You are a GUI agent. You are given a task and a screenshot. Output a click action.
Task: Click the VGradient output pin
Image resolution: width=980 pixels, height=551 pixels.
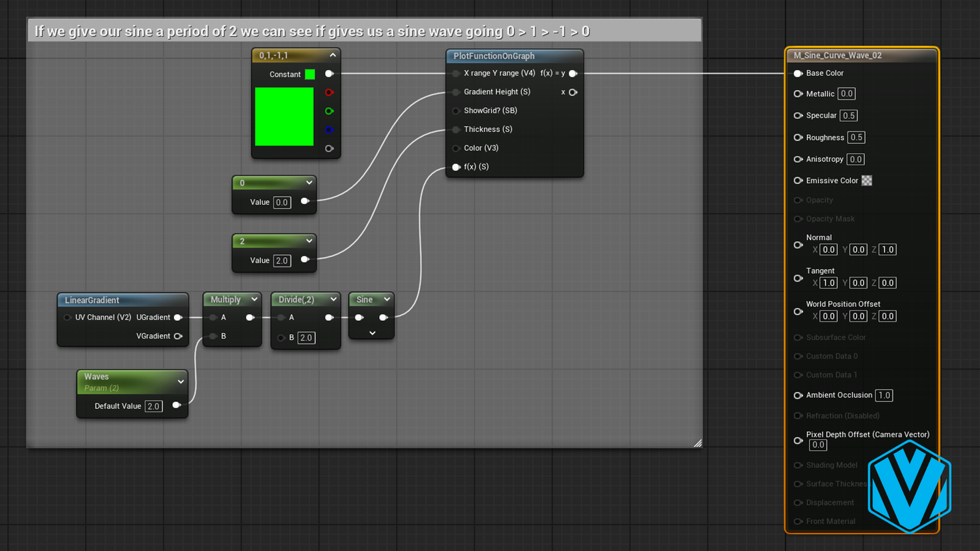178,336
